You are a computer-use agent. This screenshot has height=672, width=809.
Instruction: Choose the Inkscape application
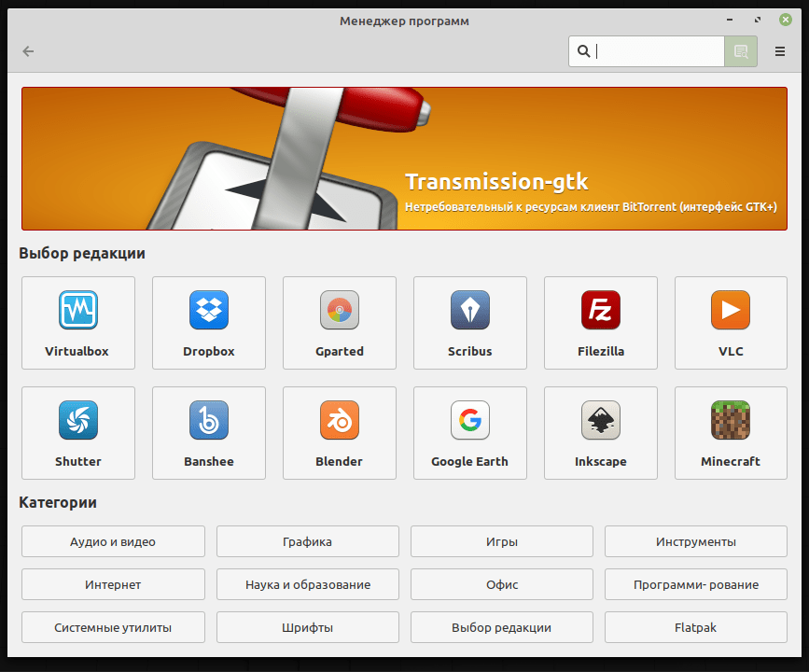(x=601, y=433)
